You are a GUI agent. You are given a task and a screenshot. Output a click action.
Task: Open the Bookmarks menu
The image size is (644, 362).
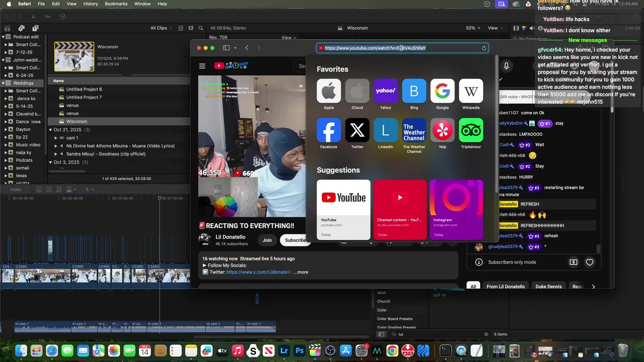tap(116, 4)
